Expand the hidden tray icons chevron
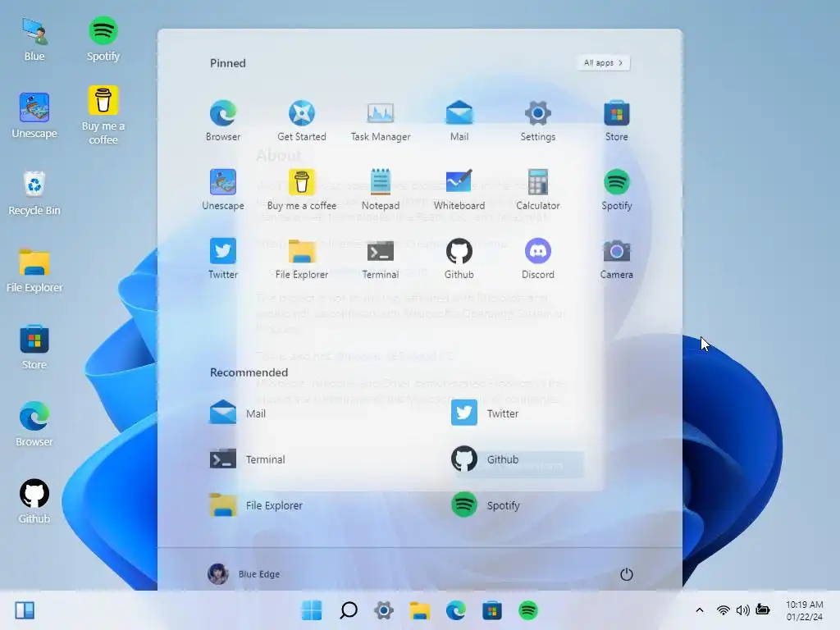 [700, 610]
